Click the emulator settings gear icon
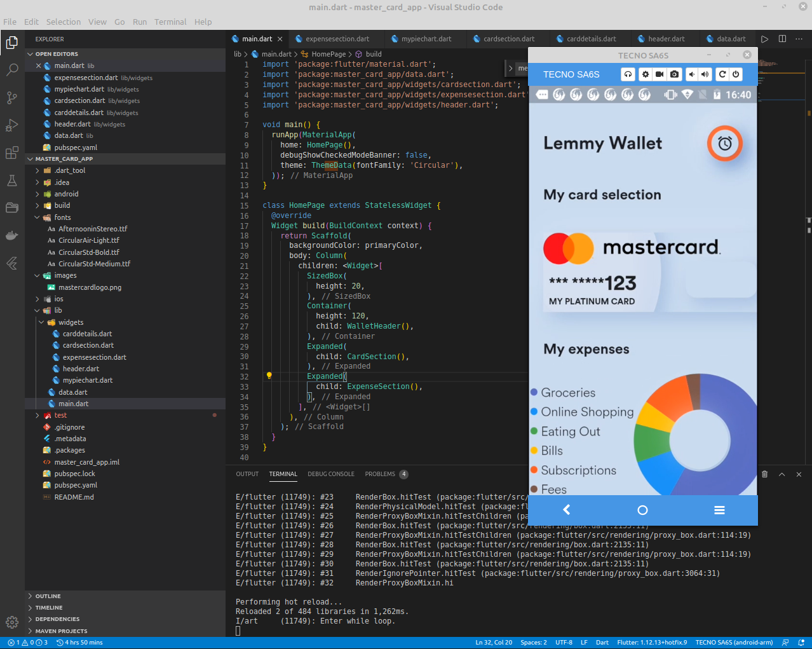The height and width of the screenshot is (649, 812). (x=645, y=74)
